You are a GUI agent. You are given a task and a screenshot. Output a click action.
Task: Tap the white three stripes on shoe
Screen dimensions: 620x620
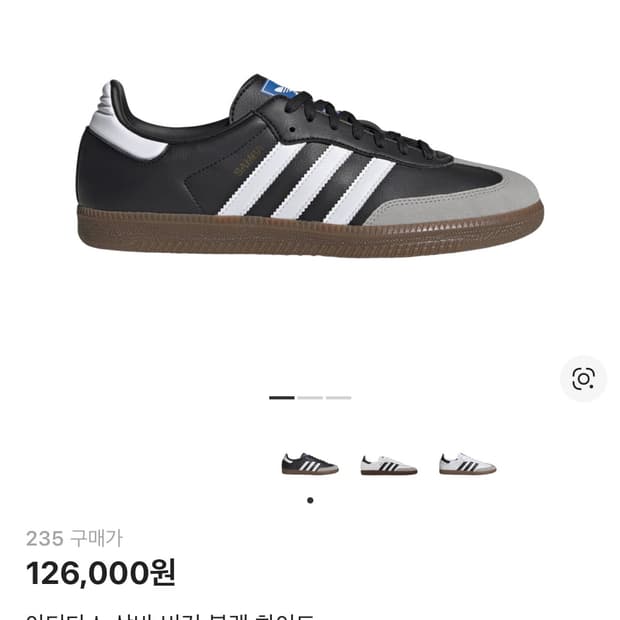tap(306, 181)
